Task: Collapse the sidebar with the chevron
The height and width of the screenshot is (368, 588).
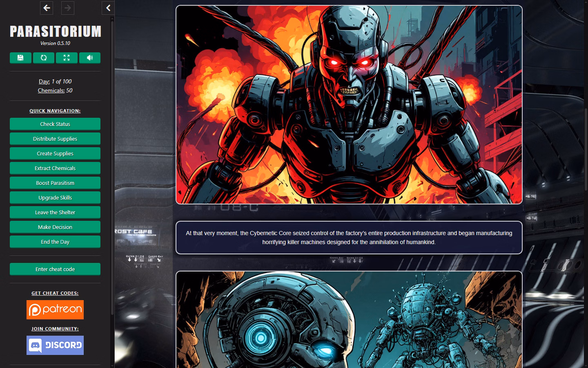Action: tap(108, 8)
